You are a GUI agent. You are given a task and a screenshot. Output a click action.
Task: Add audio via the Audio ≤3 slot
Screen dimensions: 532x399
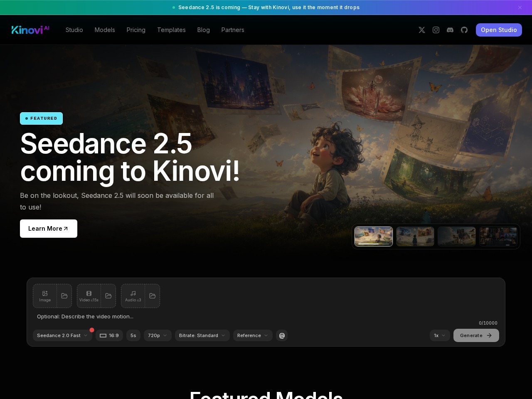[133, 296]
